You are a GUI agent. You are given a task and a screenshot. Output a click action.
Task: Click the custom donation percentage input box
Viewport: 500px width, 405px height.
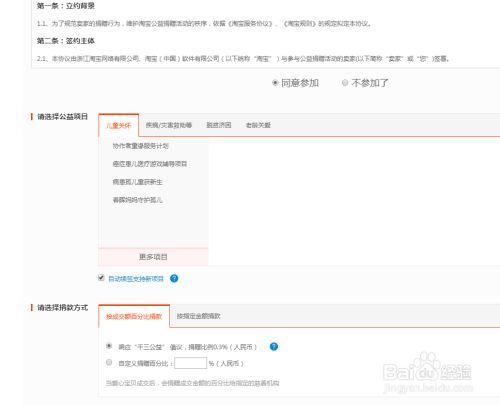click(190, 363)
